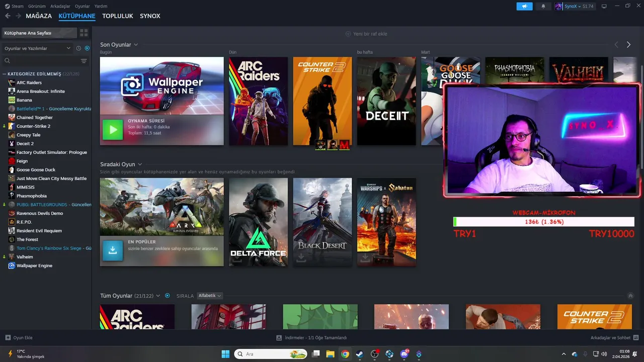Open the Counter-Strike 2 cover in Son Oyunlar

323,101
